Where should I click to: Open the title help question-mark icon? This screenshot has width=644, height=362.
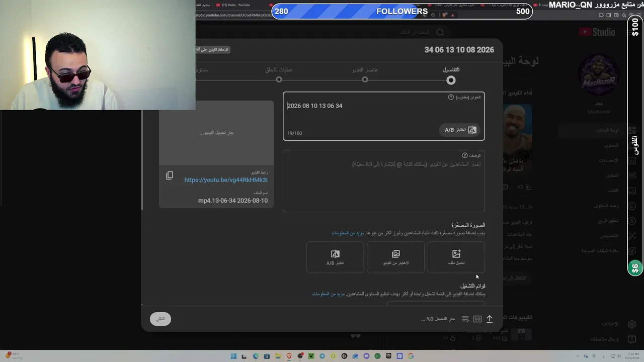[x=451, y=97]
